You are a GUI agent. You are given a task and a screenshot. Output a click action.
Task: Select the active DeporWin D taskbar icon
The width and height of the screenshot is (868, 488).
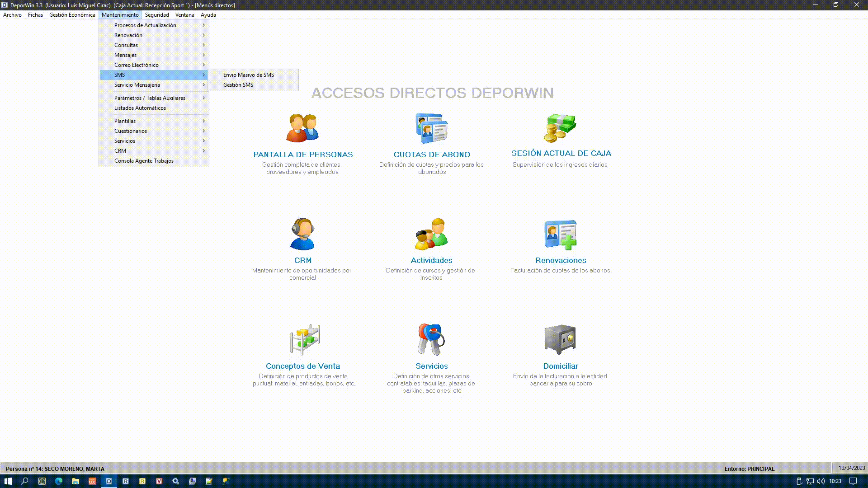(x=109, y=481)
